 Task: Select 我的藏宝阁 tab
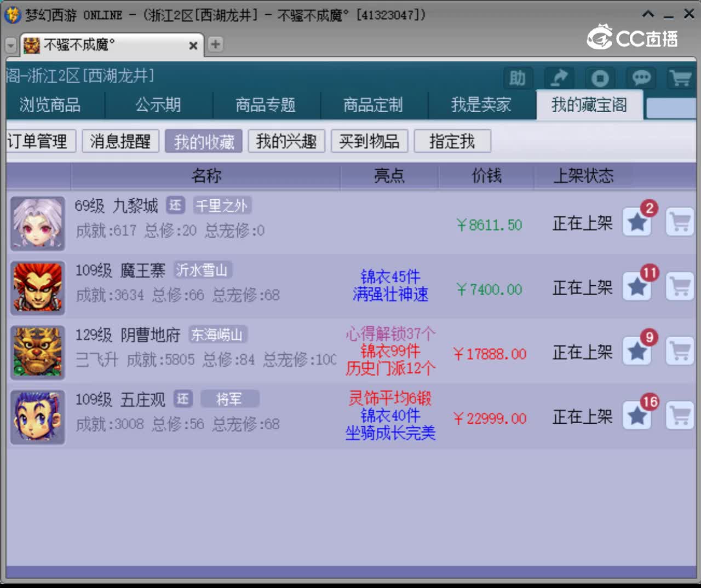coord(589,105)
